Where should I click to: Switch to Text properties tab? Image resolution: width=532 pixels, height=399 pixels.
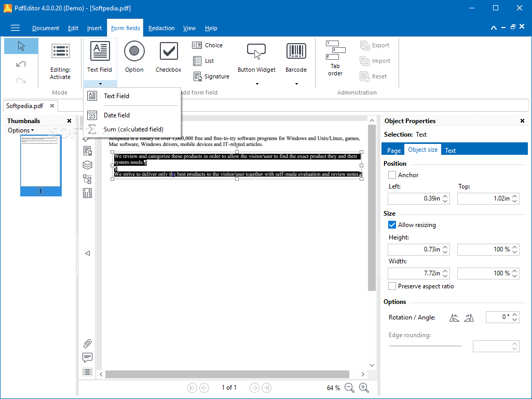pos(450,150)
